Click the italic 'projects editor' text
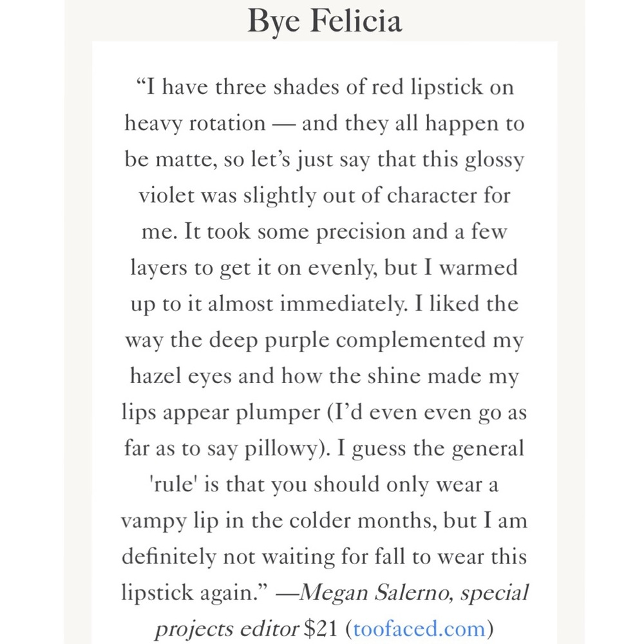The height and width of the screenshot is (644, 644). 227,630
